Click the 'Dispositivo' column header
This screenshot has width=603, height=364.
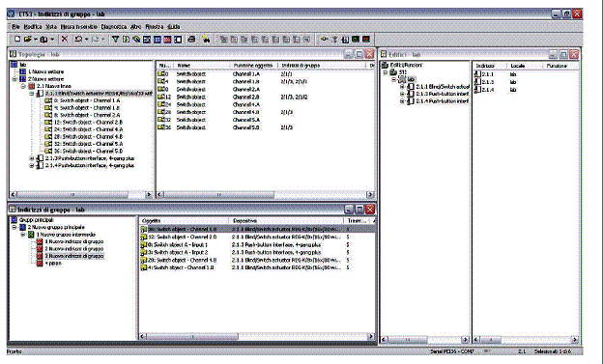click(287, 221)
